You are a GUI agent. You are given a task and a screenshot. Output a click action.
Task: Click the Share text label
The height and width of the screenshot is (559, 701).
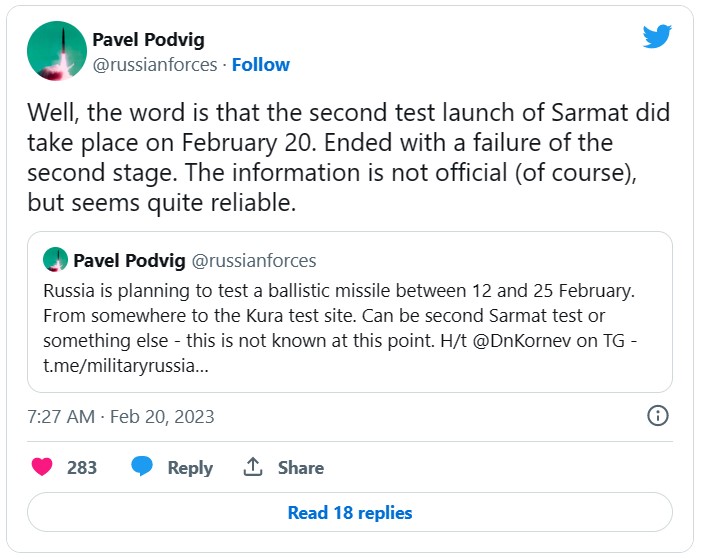[x=300, y=467]
